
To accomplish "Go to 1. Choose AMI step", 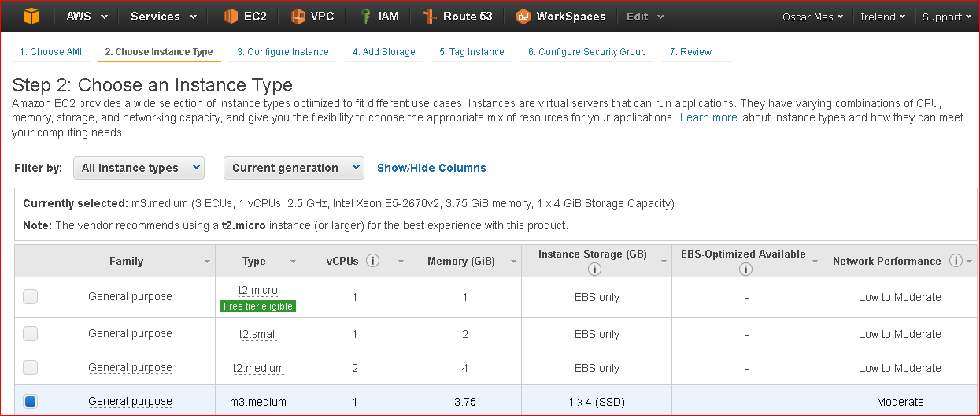I will pyautogui.click(x=50, y=52).
